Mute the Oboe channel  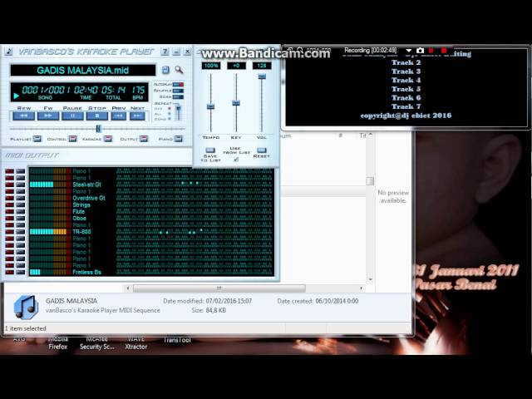tap(9, 219)
